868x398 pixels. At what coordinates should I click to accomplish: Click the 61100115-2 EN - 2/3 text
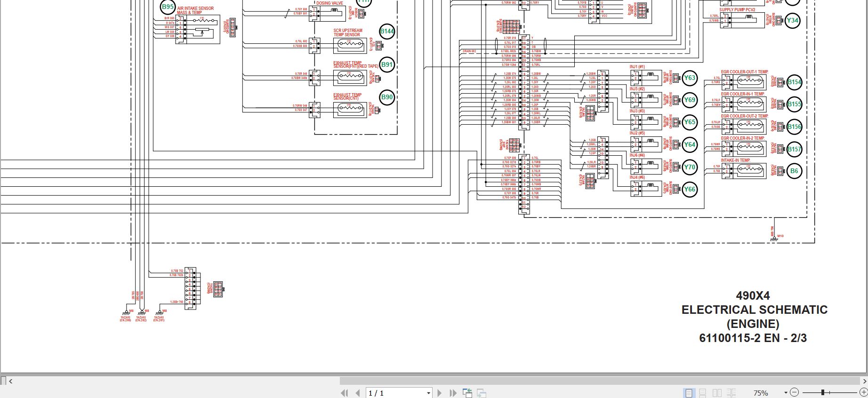click(x=753, y=338)
